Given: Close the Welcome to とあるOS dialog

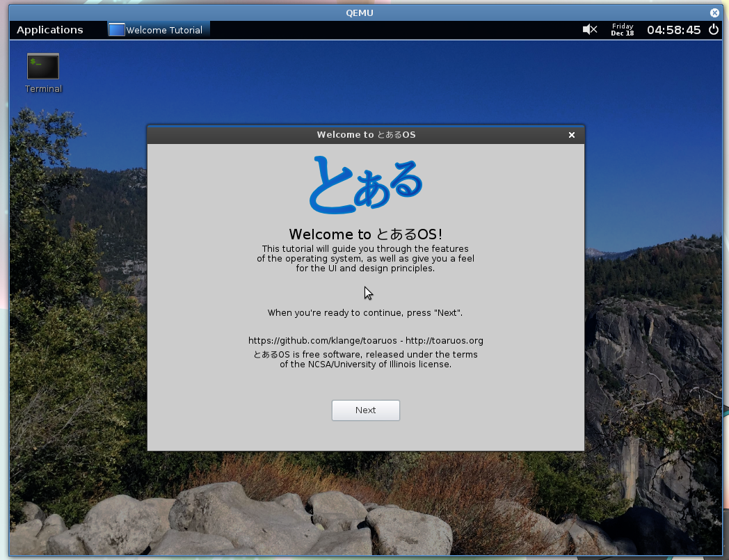Looking at the screenshot, I should pyautogui.click(x=572, y=135).
